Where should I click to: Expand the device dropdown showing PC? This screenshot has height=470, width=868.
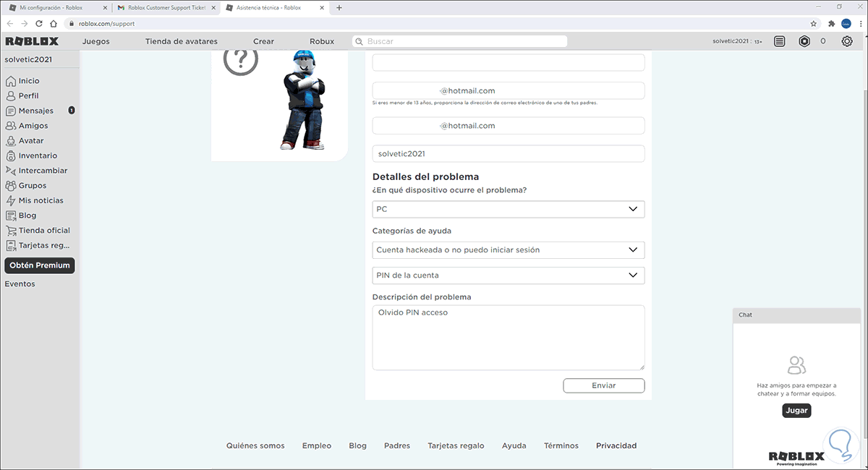pyautogui.click(x=509, y=209)
